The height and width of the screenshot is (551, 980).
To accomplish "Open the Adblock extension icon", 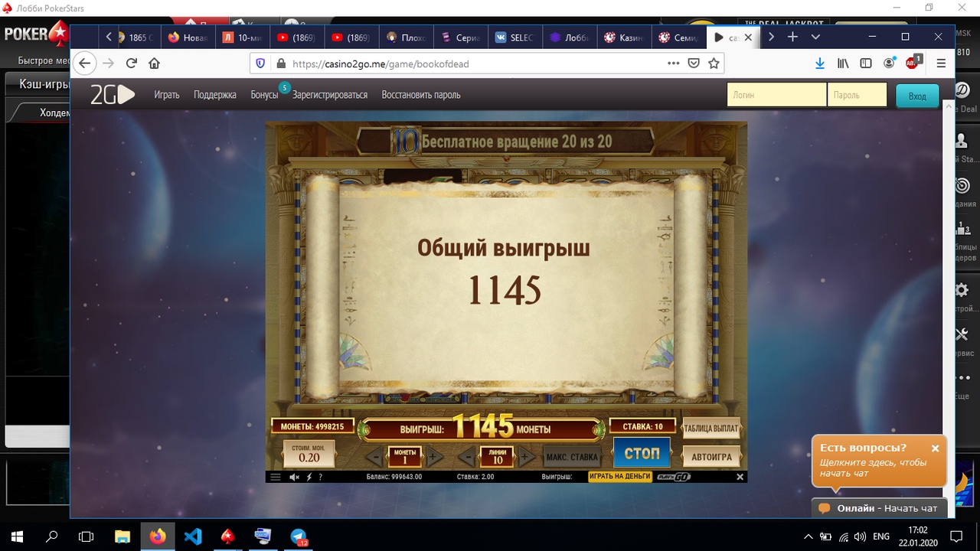I will pos(913,62).
